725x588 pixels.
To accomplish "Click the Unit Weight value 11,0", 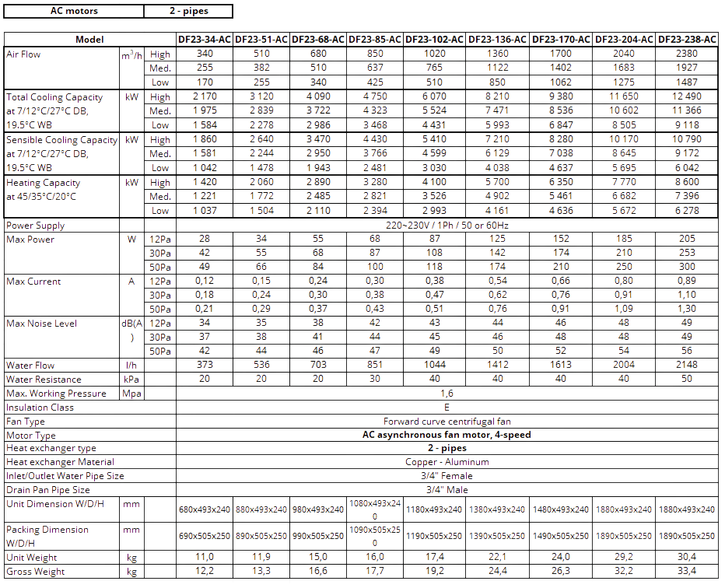I will pos(205,558).
